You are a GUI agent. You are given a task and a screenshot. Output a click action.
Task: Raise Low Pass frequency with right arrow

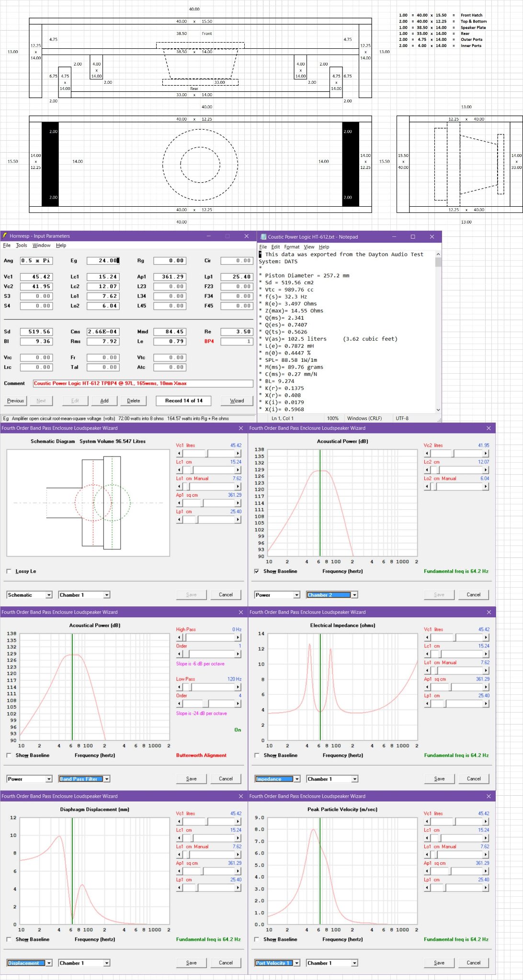point(238,687)
